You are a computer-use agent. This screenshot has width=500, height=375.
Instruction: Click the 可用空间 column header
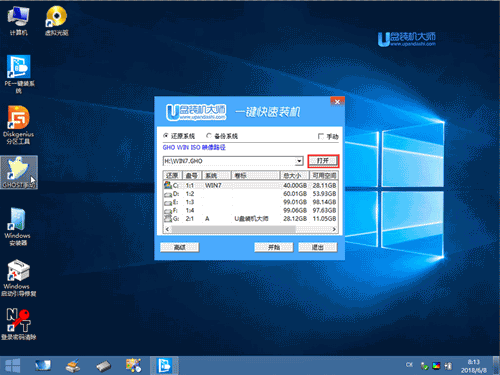(x=324, y=175)
